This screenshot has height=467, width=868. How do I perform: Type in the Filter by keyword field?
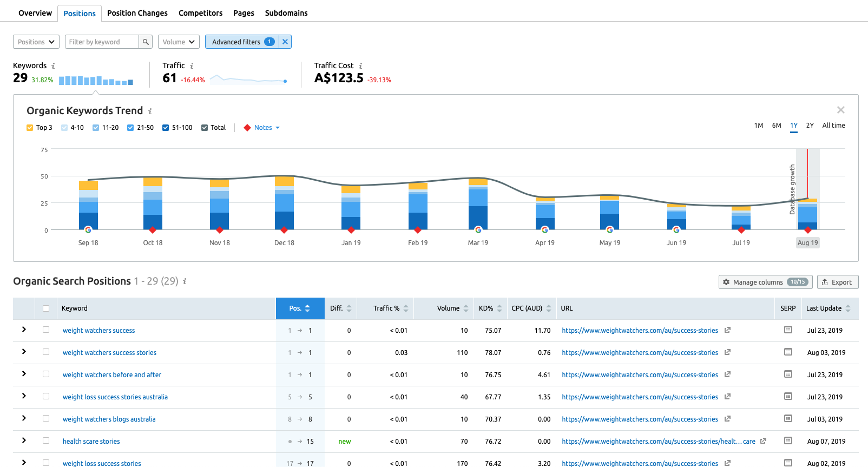[x=102, y=42]
